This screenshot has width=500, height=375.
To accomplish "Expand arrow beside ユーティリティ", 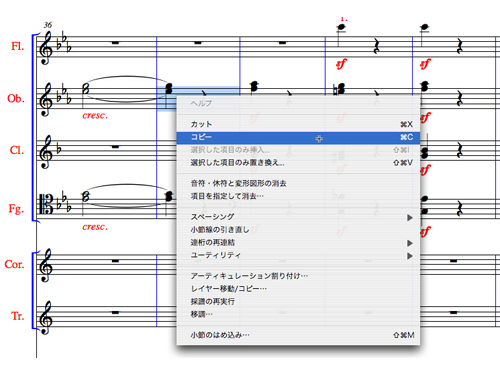I will point(410,256).
